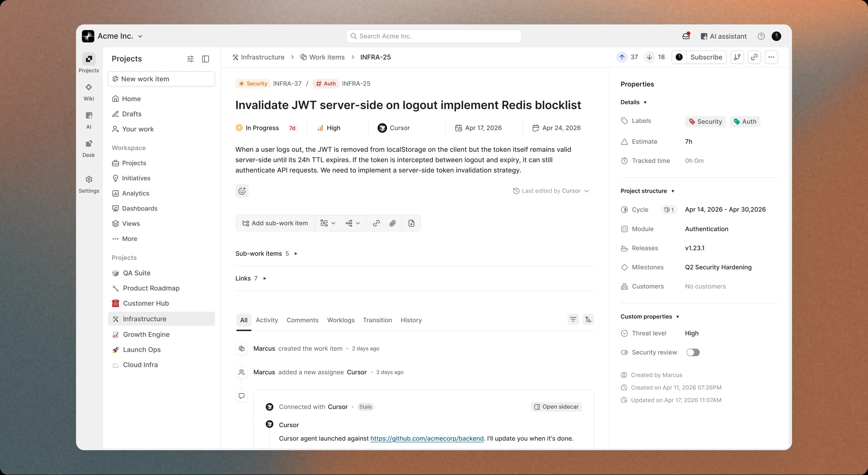Switch to the Comments tab
Screen dimensions: 868x475
pos(303,320)
